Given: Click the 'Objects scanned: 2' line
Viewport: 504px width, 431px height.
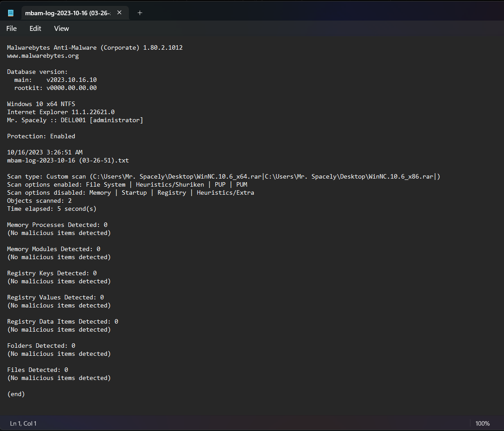Looking at the screenshot, I should [39, 201].
